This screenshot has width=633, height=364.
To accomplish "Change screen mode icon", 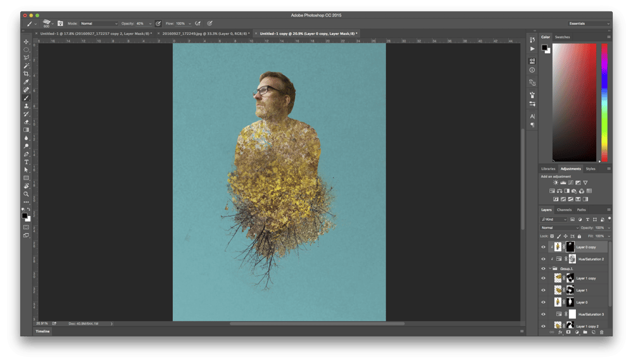I will pos(26,235).
